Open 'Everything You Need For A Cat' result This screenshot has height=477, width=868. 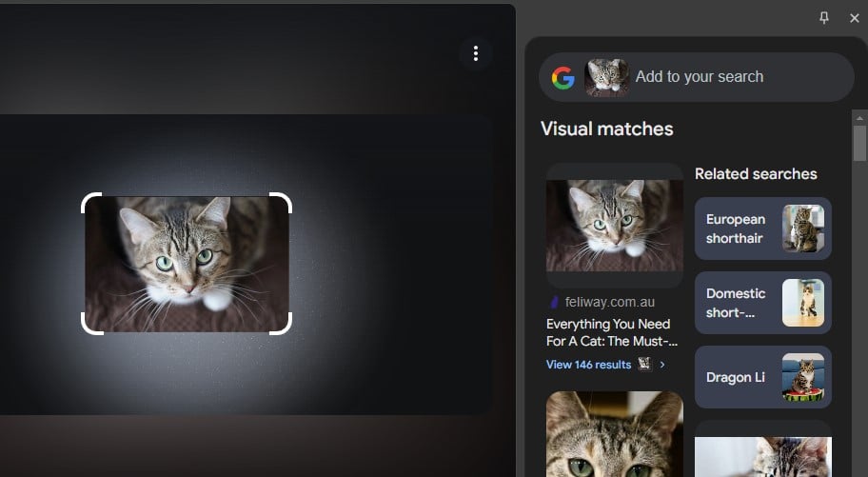pos(611,332)
